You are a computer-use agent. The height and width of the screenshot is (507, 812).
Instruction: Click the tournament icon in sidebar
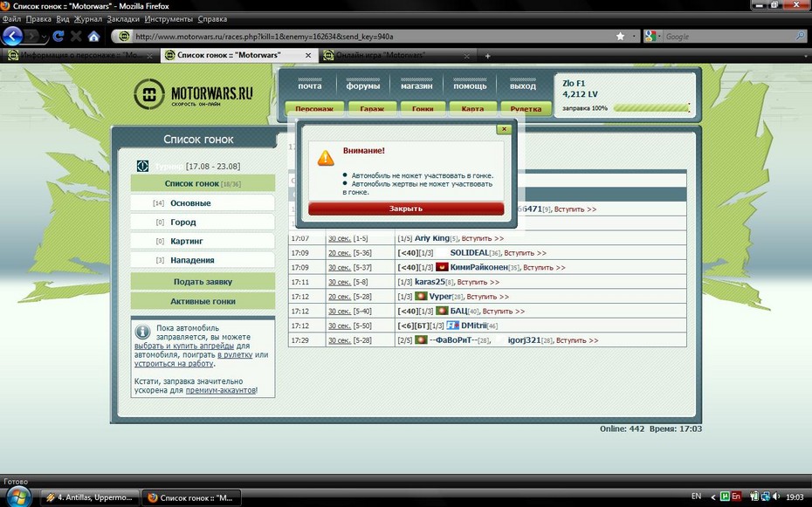[142, 166]
